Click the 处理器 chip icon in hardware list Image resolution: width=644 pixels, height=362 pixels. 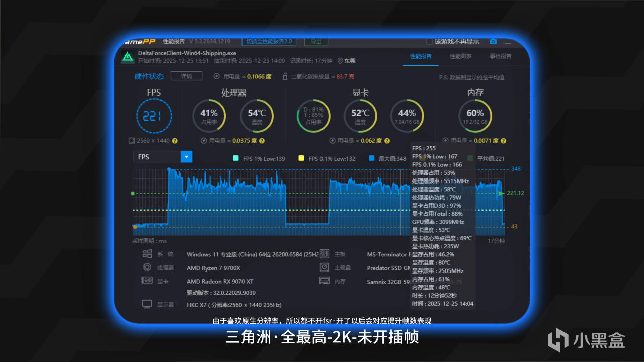click(147, 267)
